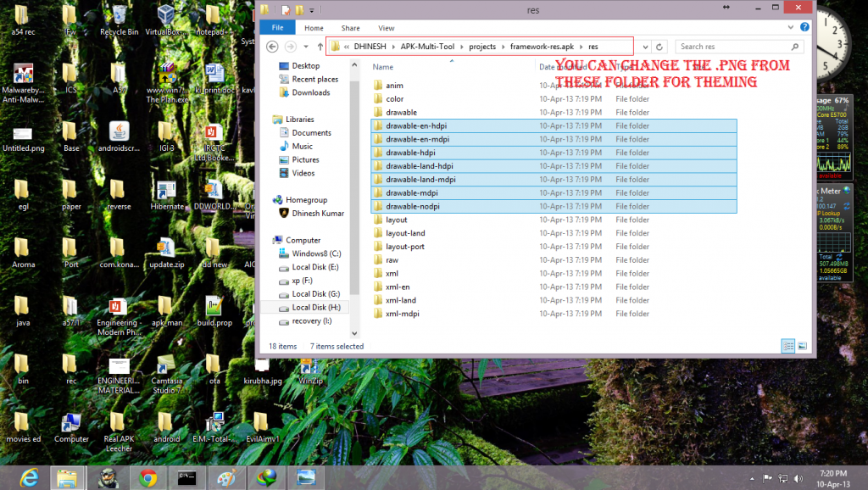
Task: Select the VirtualBox desktop shortcut
Action: pyautogui.click(x=166, y=20)
